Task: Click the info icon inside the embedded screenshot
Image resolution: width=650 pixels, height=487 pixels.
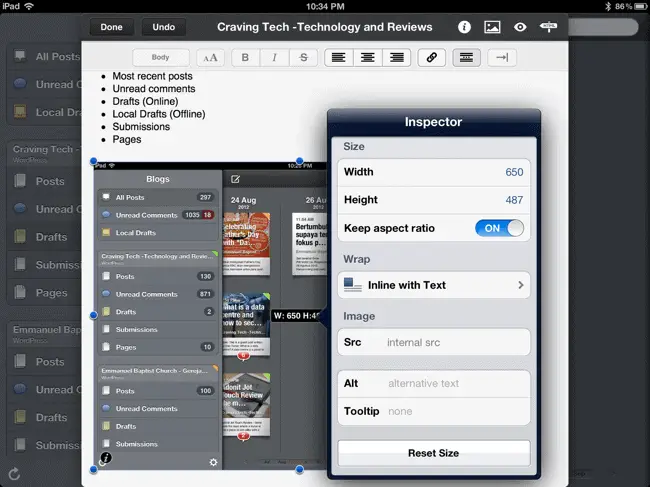Action: click(106, 458)
